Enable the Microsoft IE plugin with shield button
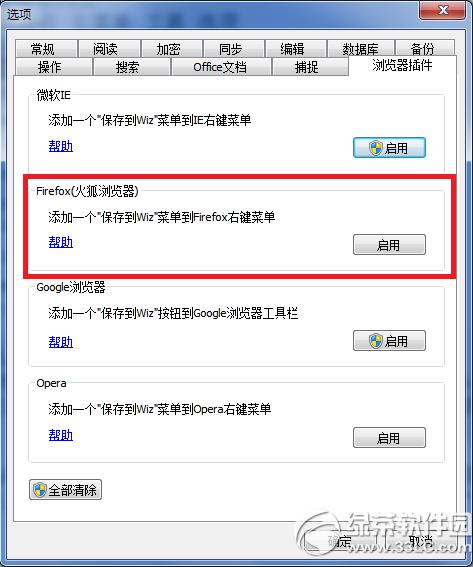This screenshot has height=567, width=473. (389, 148)
